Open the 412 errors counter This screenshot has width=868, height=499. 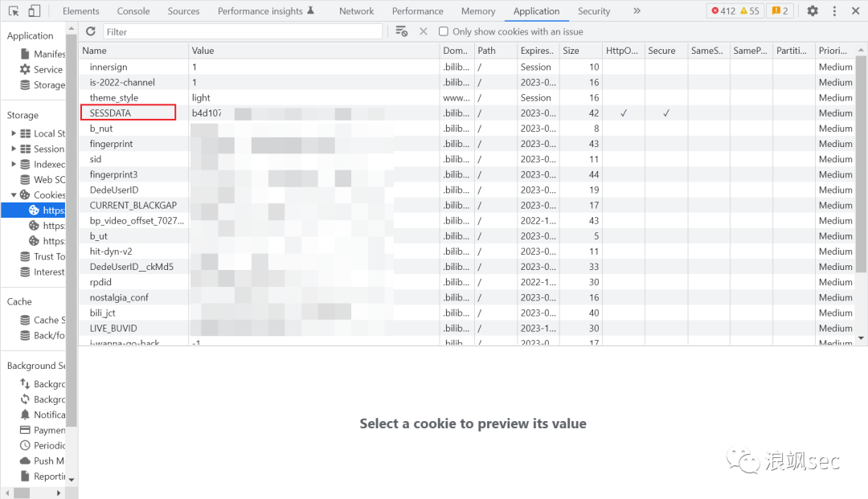click(x=723, y=11)
